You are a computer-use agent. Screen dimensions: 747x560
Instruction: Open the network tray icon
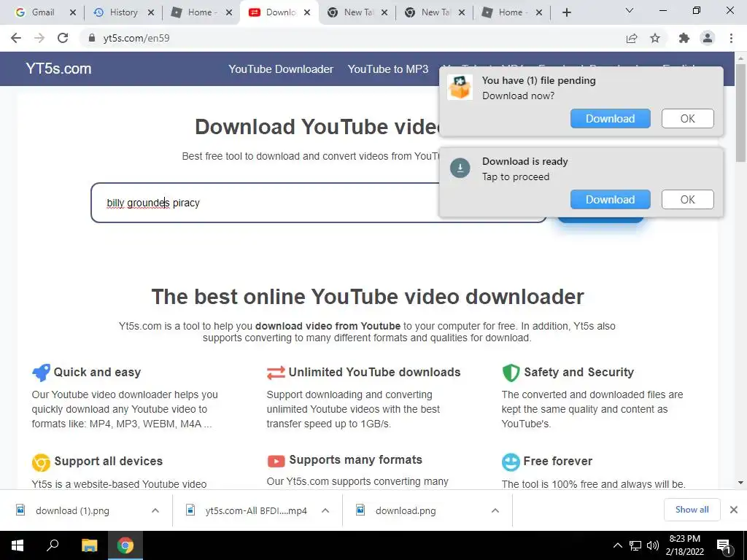[635, 545]
